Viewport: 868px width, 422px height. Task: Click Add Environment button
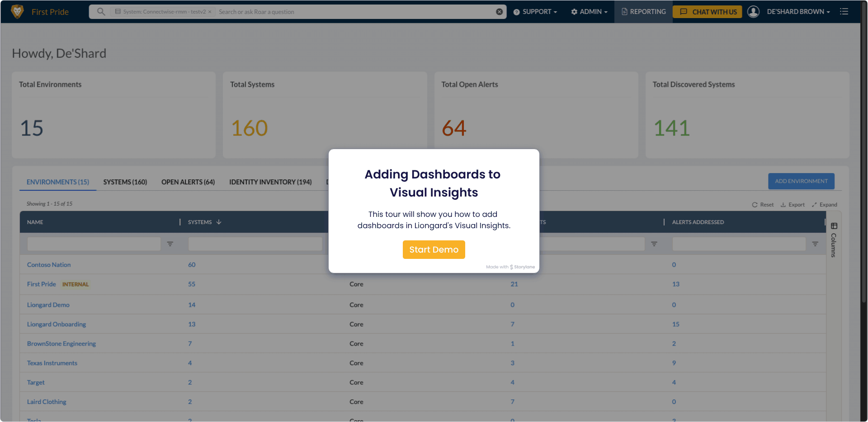click(x=801, y=181)
